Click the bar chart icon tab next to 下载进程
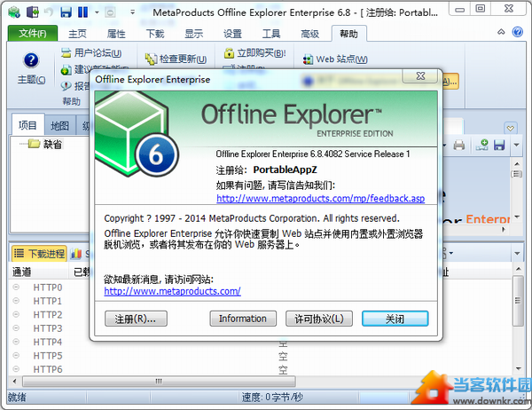 [x=76, y=254]
